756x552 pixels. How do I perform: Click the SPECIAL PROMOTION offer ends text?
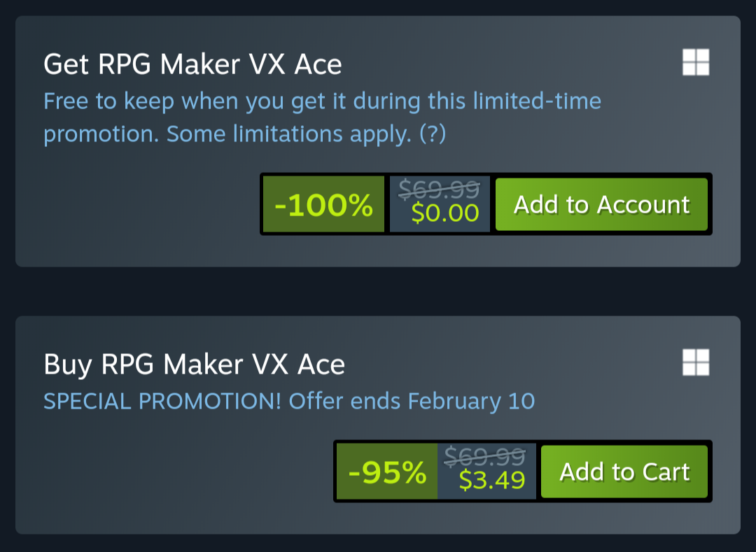click(289, 402)
